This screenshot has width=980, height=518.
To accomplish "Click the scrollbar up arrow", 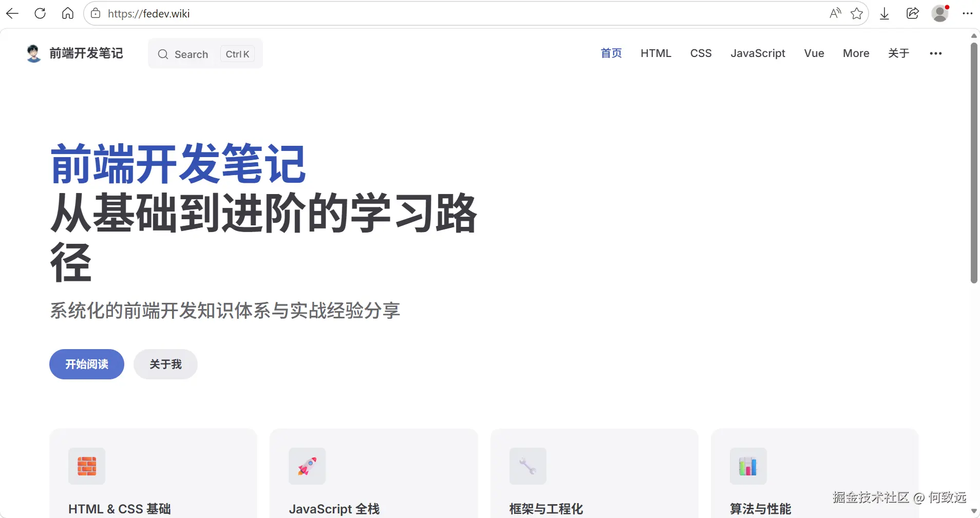I will coord(974,36).
